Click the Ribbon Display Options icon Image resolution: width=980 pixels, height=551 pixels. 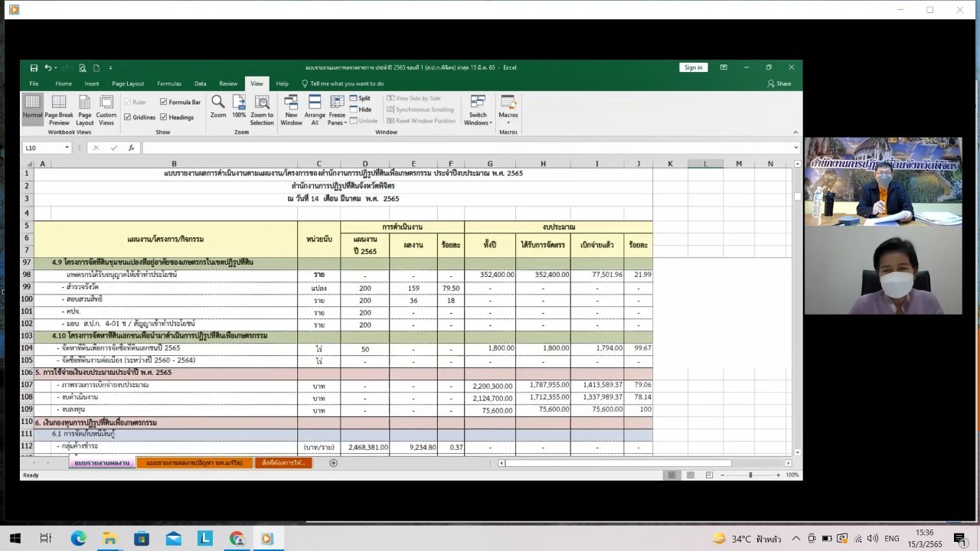pyautogui.click(x=724, y=67)
